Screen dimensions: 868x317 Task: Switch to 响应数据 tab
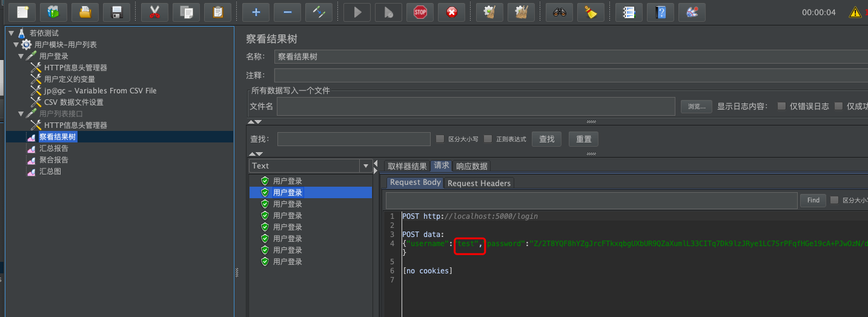click(472, 166)
